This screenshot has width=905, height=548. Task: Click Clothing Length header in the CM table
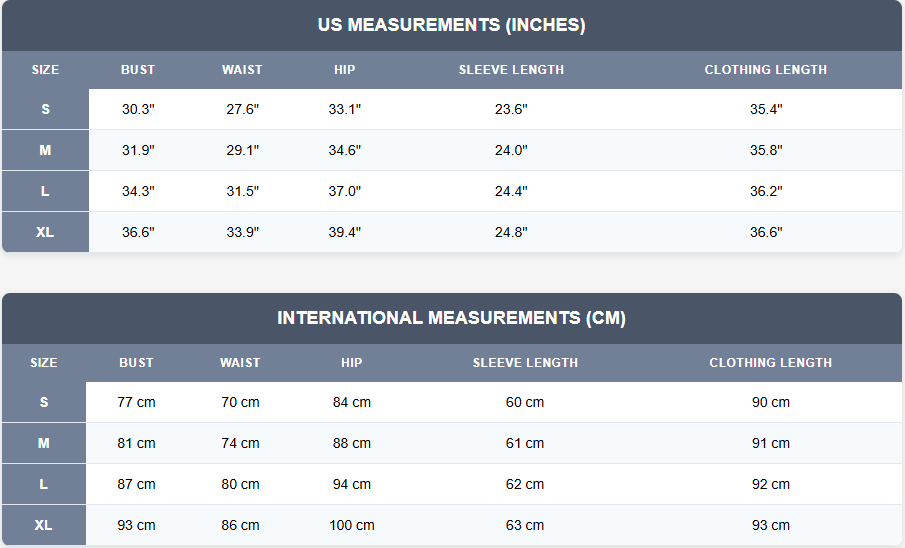coord(770,363)
